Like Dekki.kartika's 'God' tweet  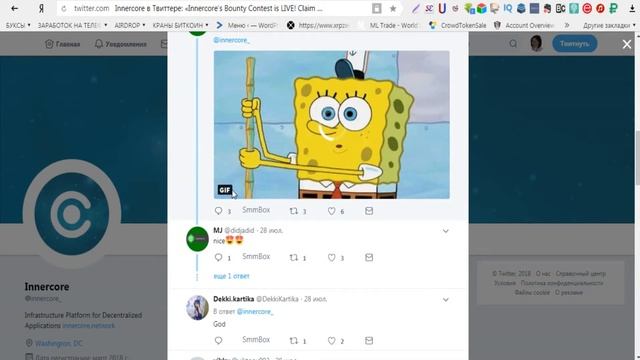pyautogui.click(x=331, y=340)
